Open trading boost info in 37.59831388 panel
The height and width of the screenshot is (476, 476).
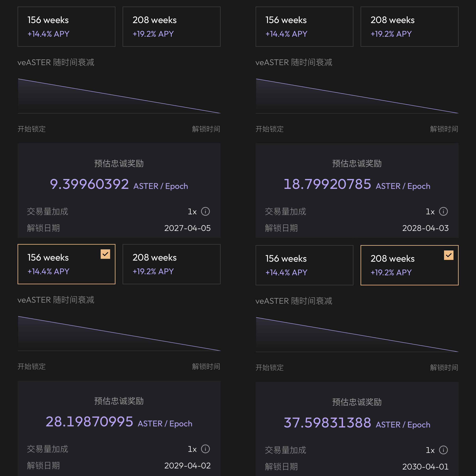click(443, 450)
